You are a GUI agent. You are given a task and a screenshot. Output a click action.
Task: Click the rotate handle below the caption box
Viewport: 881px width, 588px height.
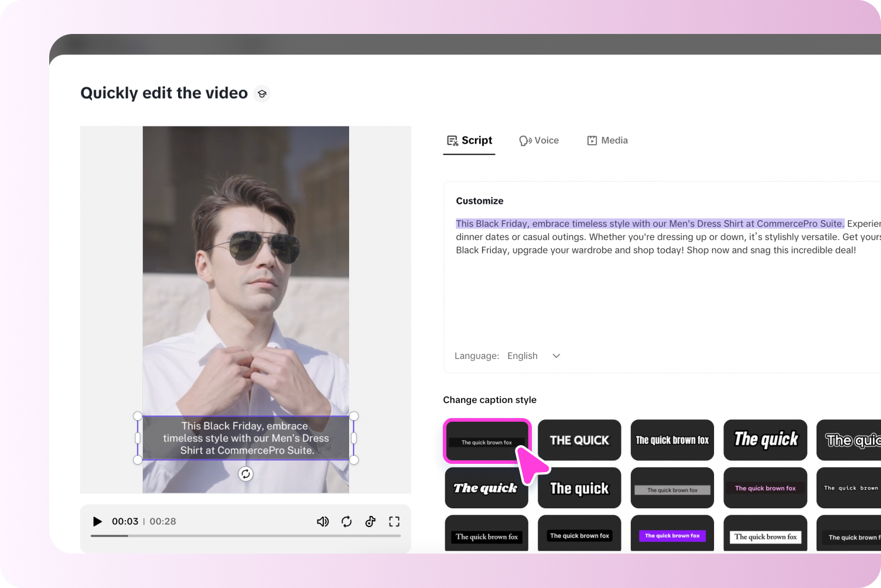click(x=246, y=474)
